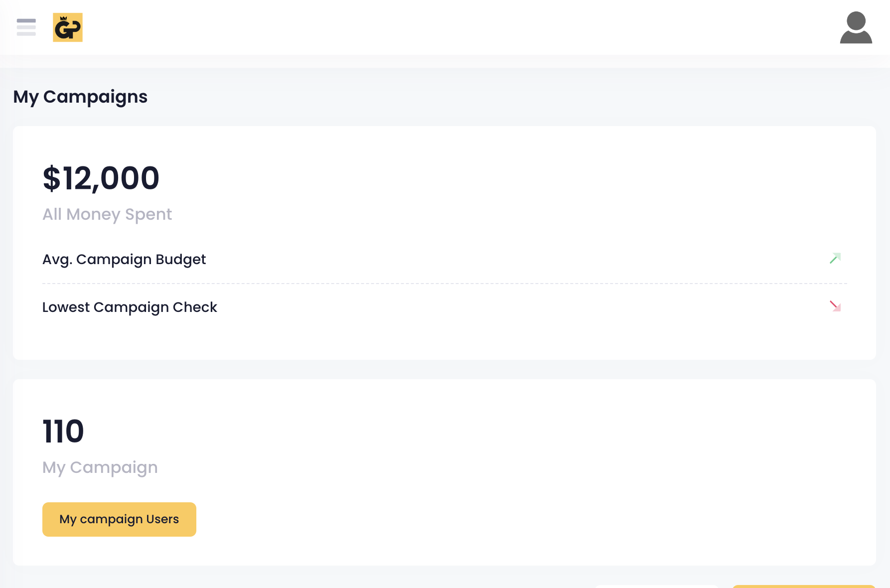Click the yellow GP crown logo
Image resolution: width=890 pixels, height=588 pixels.
68,27
